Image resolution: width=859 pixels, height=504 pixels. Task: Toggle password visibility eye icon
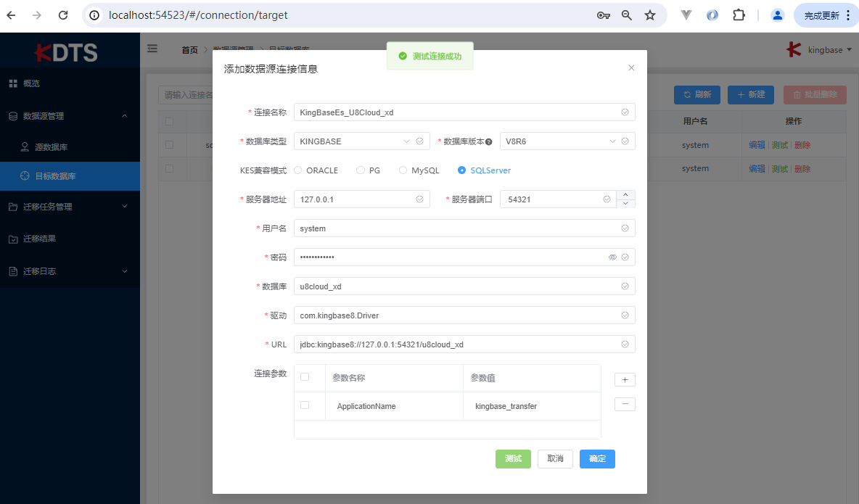coord(612,257)
